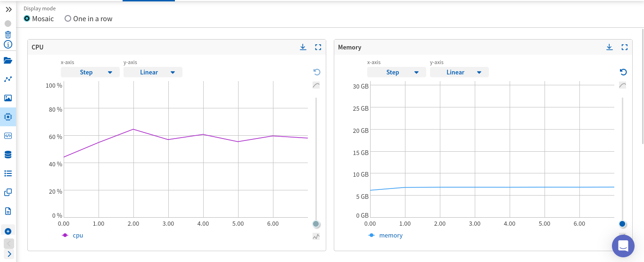644x262 pixels.
Task: Click the CPU panel title
Action: point(38,47)
